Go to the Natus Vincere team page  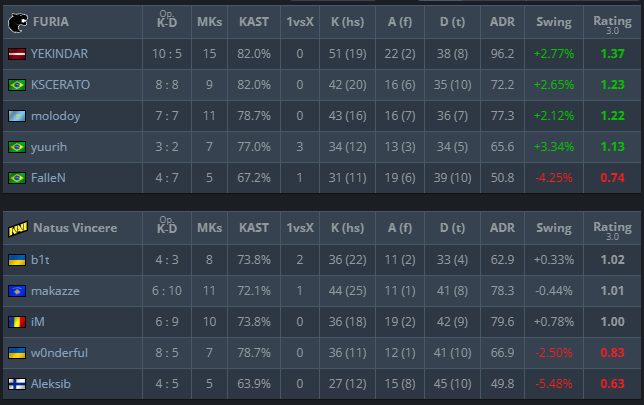[76, 228]
